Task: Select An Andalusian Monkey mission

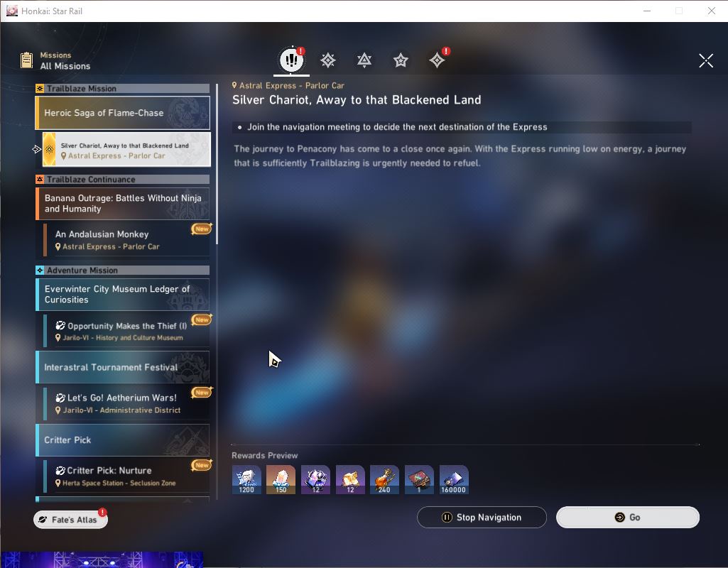Action: pos(126,240)
